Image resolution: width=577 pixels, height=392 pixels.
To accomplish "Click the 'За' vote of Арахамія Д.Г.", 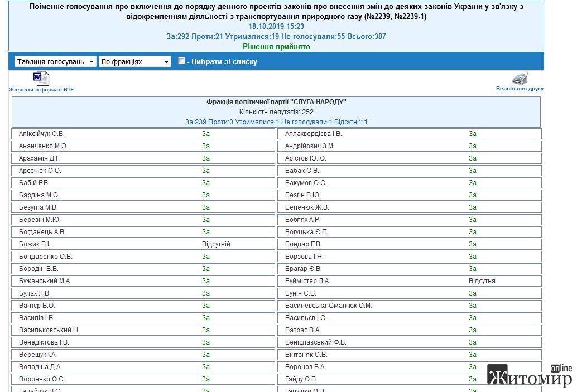I will click(x=206, y=158).
